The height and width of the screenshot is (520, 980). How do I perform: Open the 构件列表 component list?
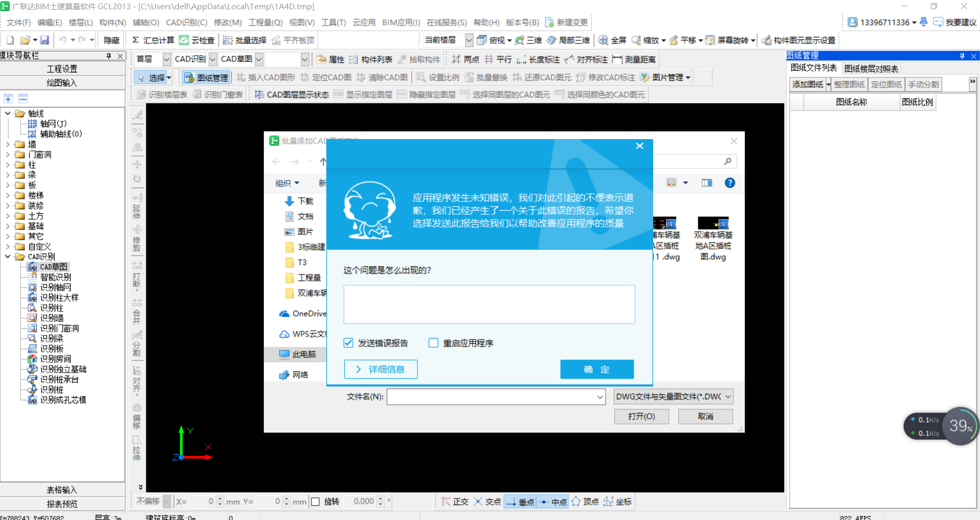click(x=370, y=59)
